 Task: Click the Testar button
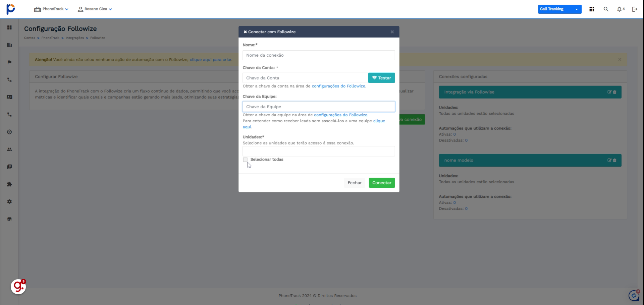coord(381,78)
